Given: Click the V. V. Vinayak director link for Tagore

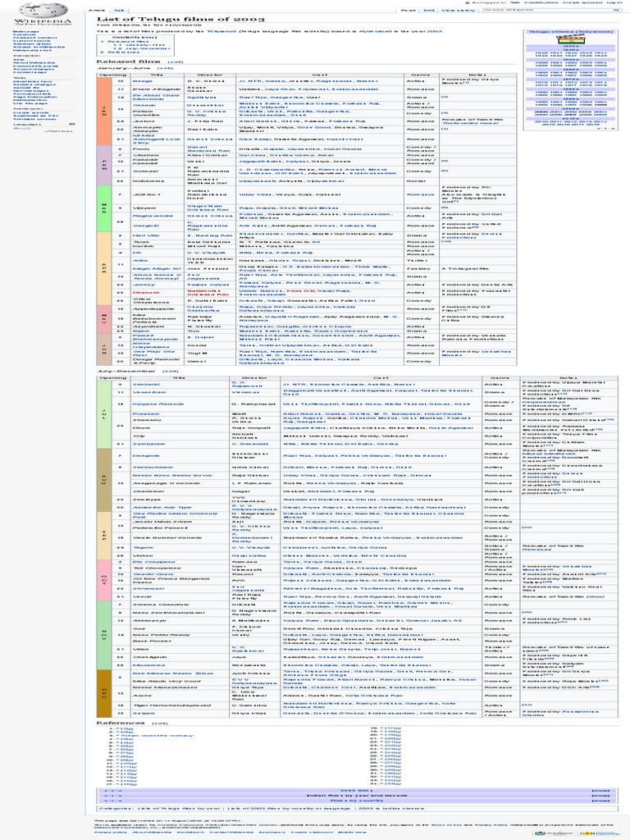Looking at the screenshot, I should [252, 547].
